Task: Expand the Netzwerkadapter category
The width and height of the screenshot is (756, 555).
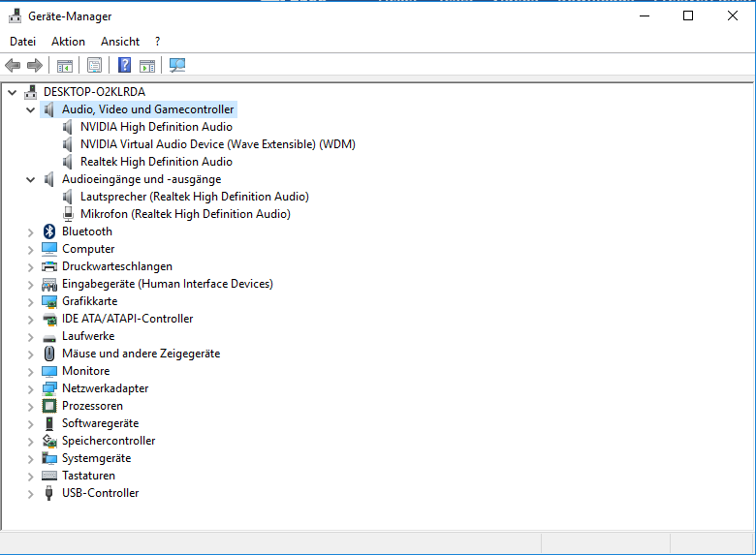Action: click(x=30, y=389)
